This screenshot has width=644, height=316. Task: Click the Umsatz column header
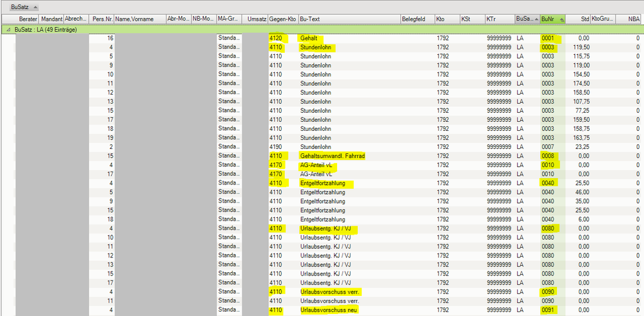[255, 19]
